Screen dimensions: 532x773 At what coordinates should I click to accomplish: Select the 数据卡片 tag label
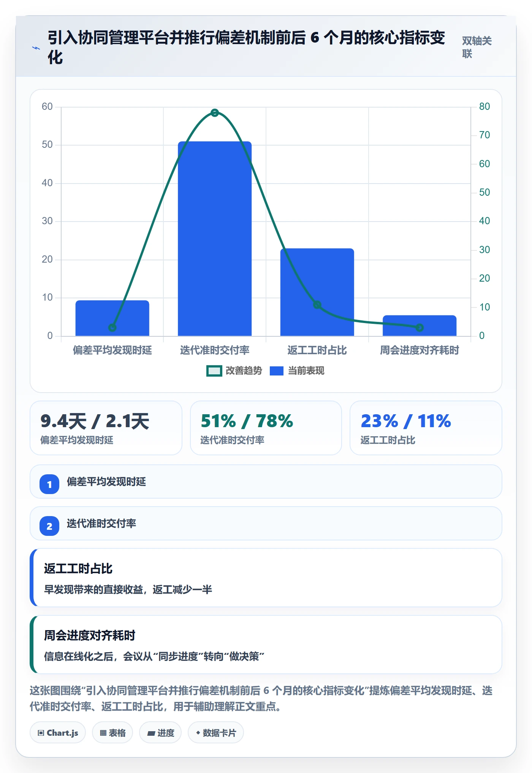click(219, 733)
